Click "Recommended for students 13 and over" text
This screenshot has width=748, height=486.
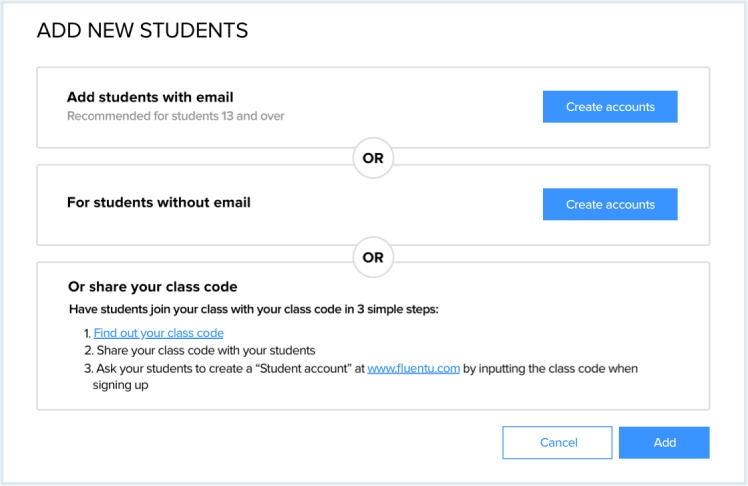coord(175,116)
